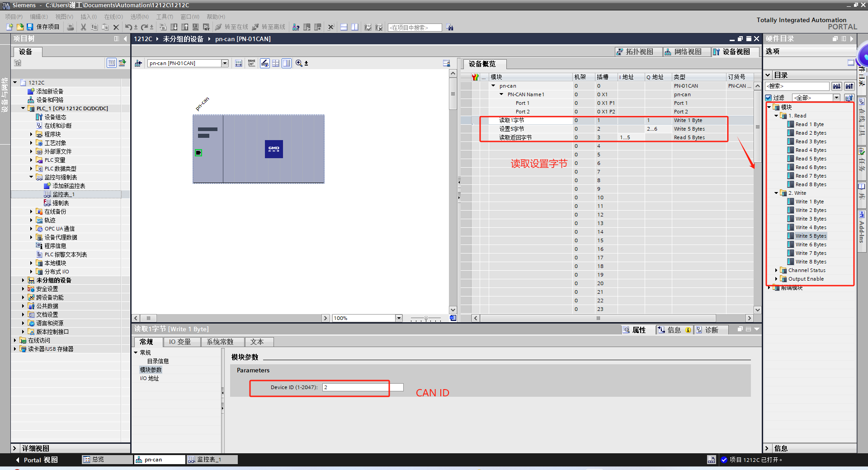Click the undo arrow in the toolbar

point(128,27)
